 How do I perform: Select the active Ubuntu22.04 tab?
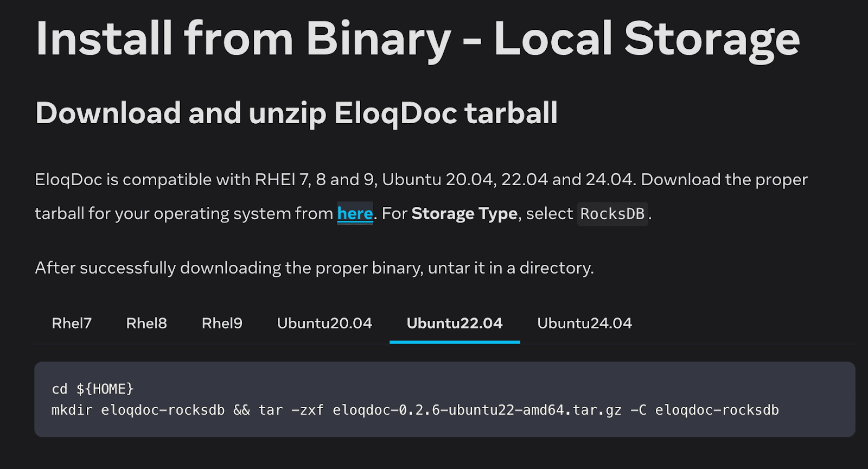455,323
